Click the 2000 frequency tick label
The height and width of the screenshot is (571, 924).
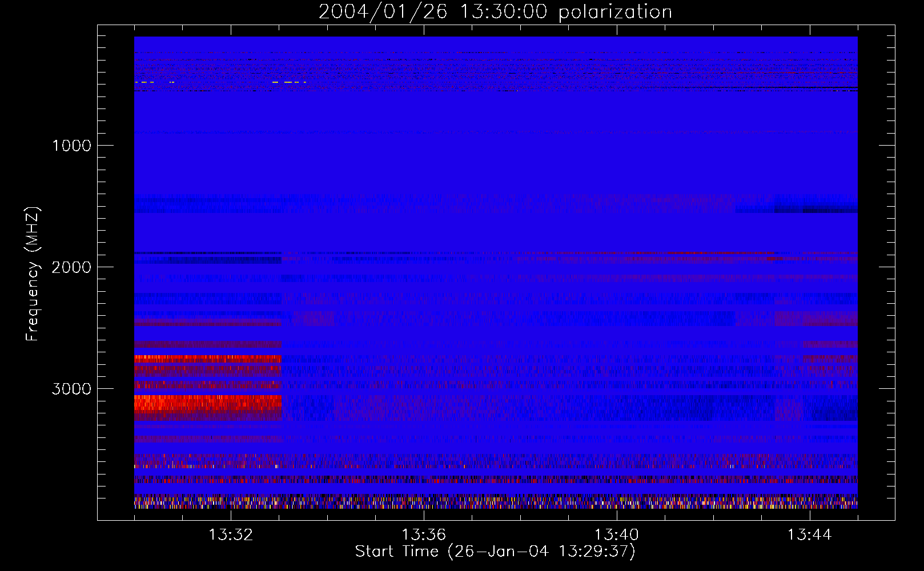click(x=71, y=267)
